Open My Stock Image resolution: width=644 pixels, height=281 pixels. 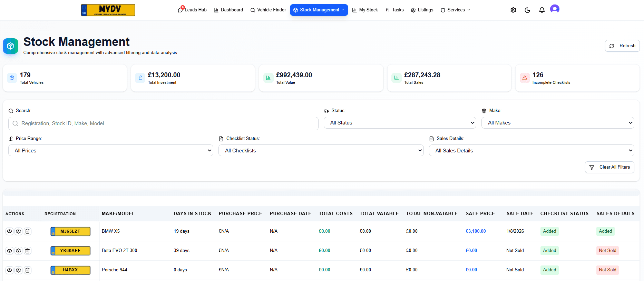[365, 10]
